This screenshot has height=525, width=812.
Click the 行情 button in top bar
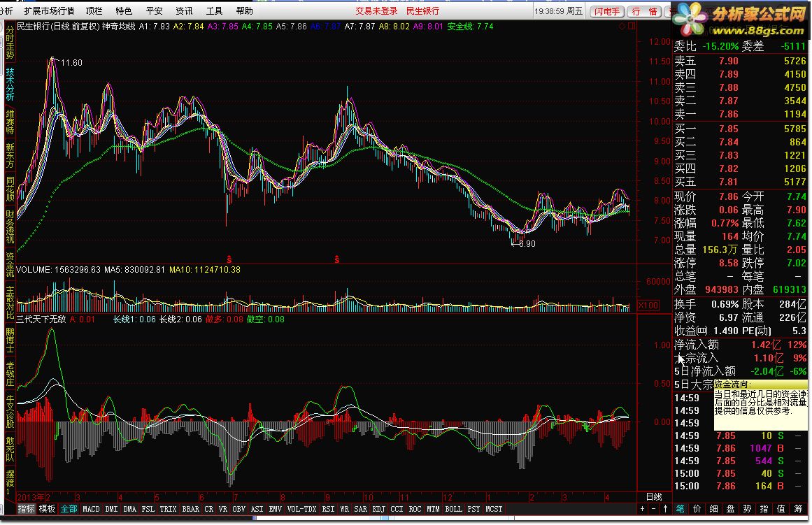point(643,11)
